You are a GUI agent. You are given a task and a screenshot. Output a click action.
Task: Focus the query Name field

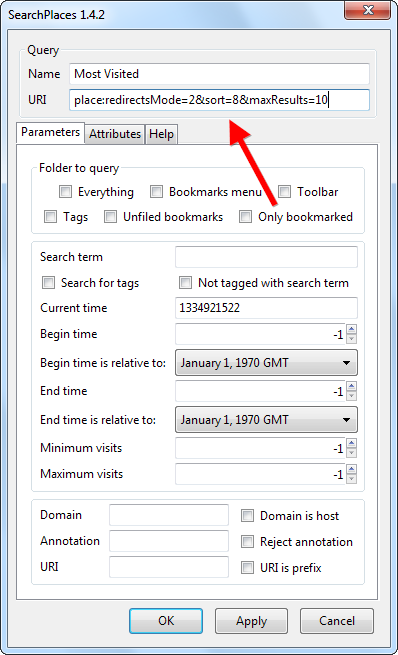point(219,74)
